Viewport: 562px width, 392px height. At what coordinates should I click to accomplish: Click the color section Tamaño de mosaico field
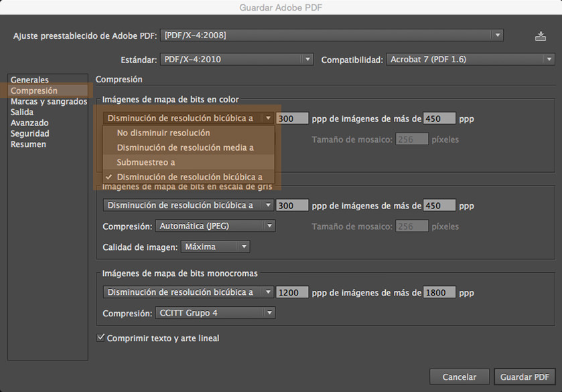412,139
